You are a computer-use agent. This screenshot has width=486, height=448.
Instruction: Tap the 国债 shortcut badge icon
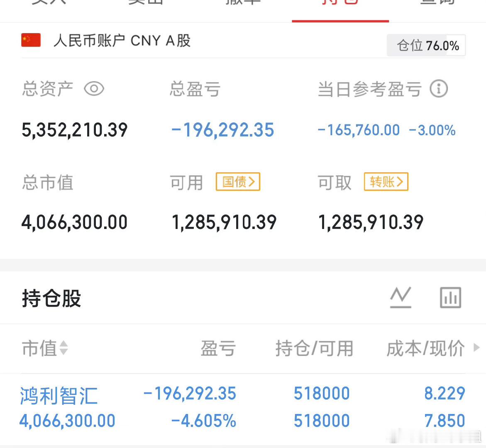coord(237,182)
